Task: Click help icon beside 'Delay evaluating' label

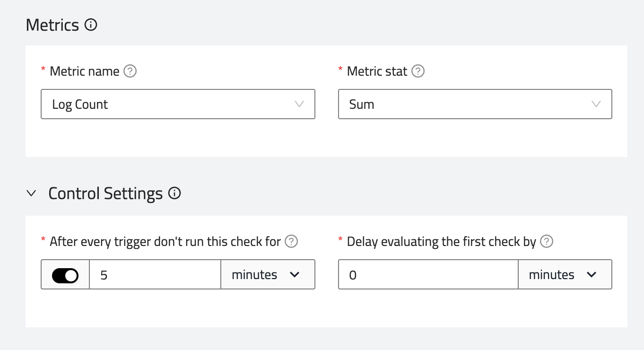Action: click(x=547, y=242)
